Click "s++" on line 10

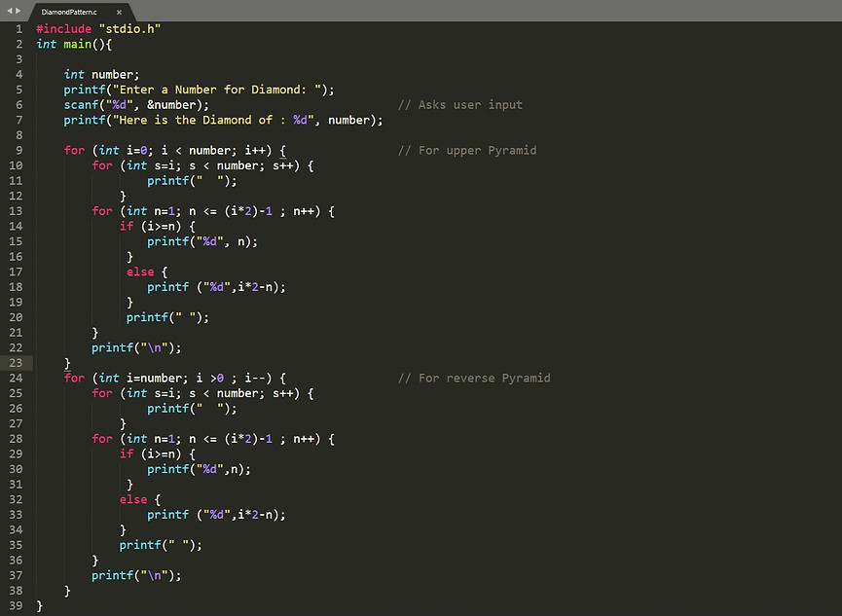(x=283, y=165)
